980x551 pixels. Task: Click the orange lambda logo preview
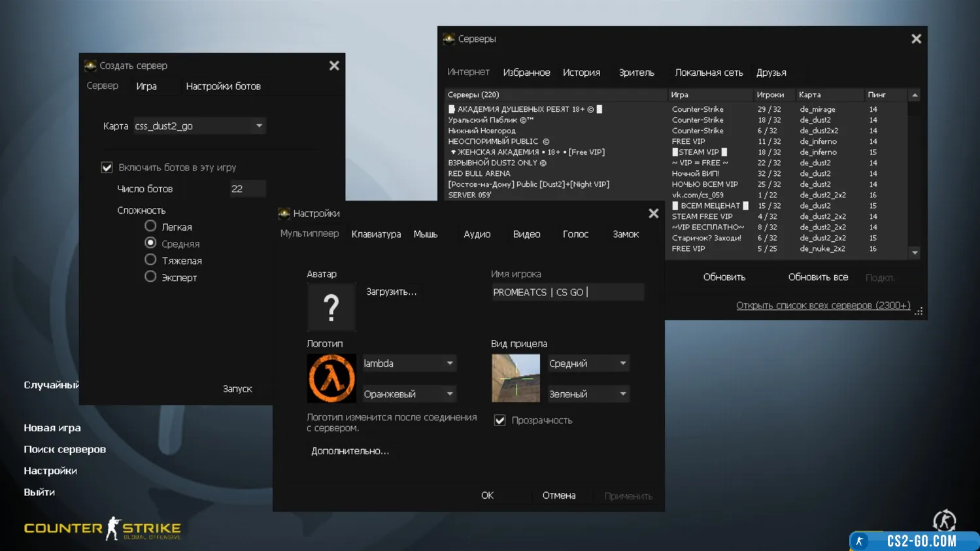click(331, 378)
